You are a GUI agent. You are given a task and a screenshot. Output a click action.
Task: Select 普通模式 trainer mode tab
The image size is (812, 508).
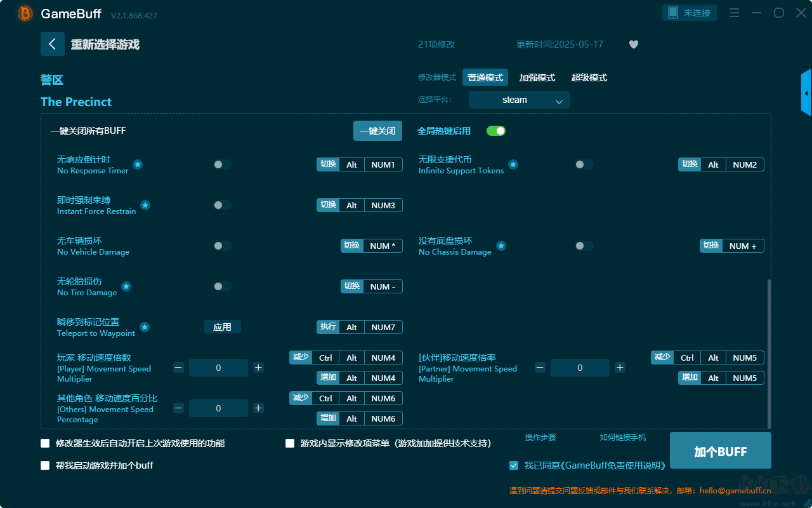tap(485, 77)
